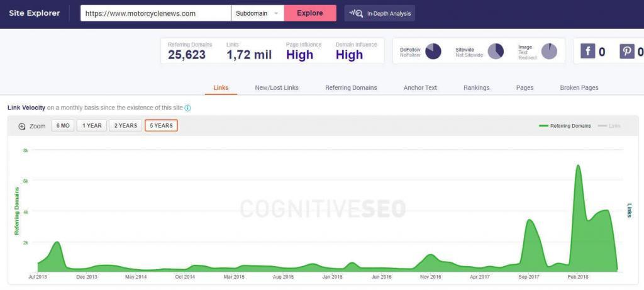644x290 pixels.
Task: Switch to the Links tab
Action: (221, 87)
